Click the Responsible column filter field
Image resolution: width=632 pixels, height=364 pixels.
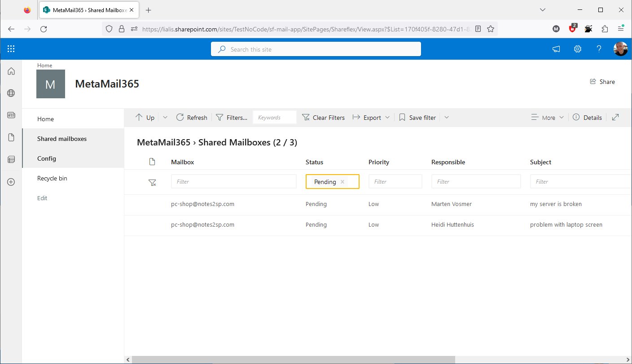pos(476,182)
